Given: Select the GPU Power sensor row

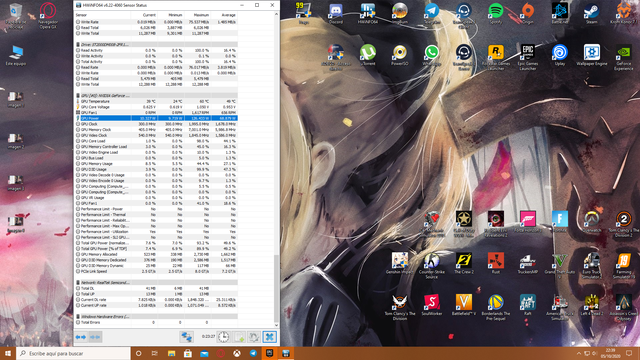Looking at the screenshot, I should (156, 118).
